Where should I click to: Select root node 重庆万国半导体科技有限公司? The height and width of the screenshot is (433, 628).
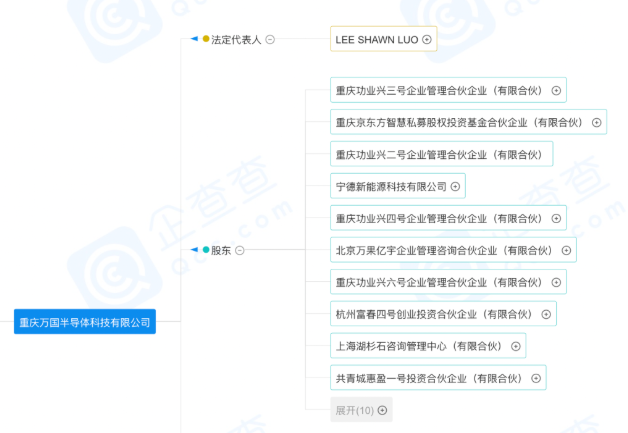85,322
